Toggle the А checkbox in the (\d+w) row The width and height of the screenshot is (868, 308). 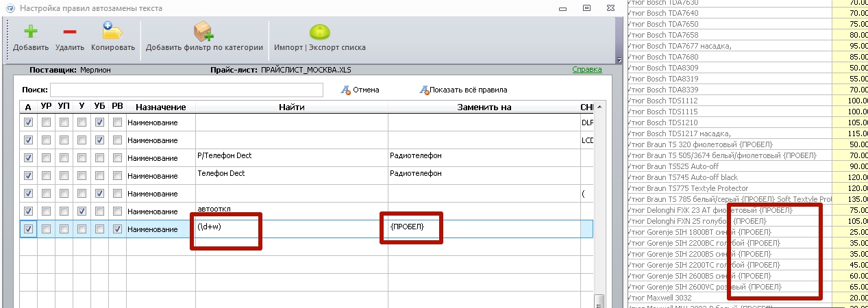28,229
